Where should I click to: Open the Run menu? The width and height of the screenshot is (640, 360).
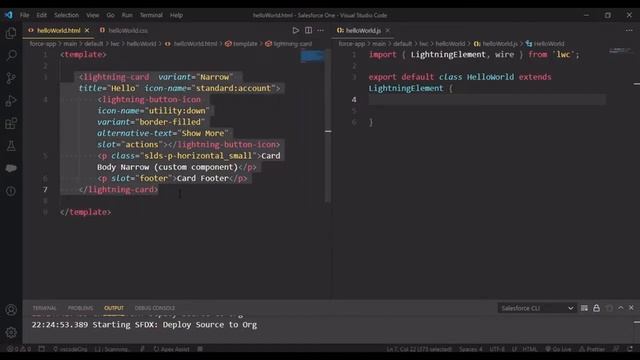(127, 15)
